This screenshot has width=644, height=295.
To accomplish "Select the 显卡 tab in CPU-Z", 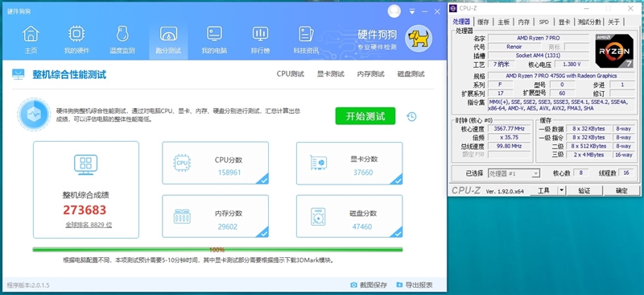I will click(564, 23).
